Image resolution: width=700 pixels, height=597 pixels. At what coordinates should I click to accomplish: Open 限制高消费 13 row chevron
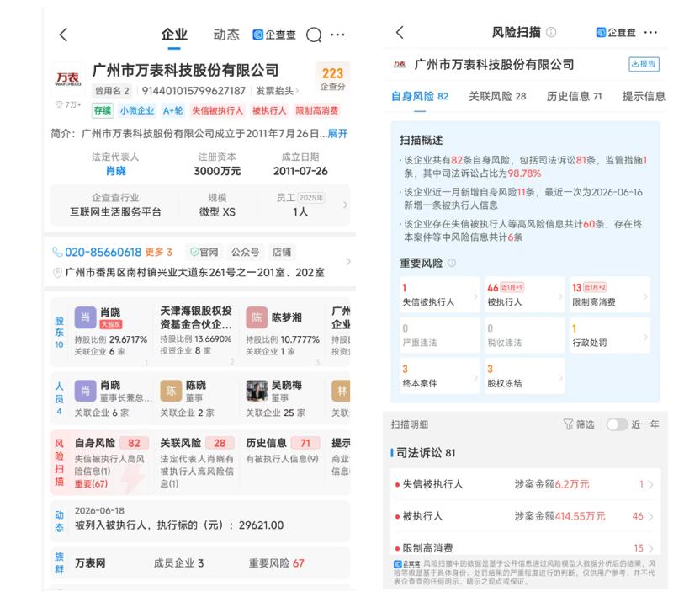(x=651, y=548)
